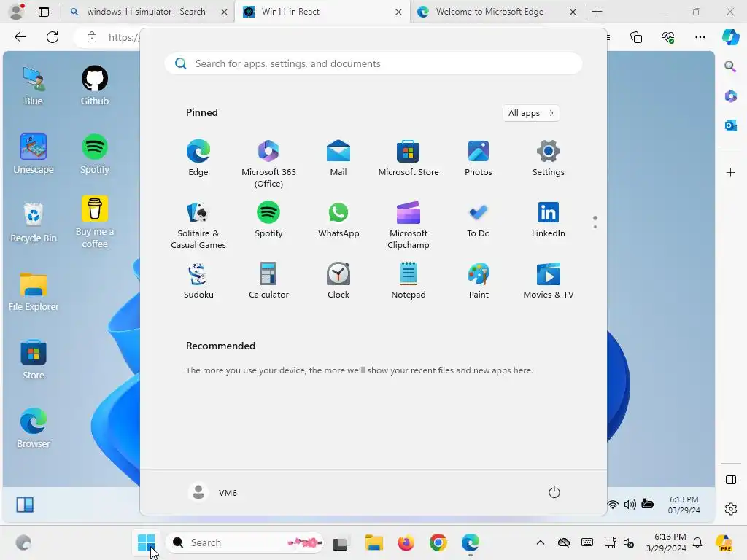
Task: Open the Store desktop icon
Action: coord(34,360)
